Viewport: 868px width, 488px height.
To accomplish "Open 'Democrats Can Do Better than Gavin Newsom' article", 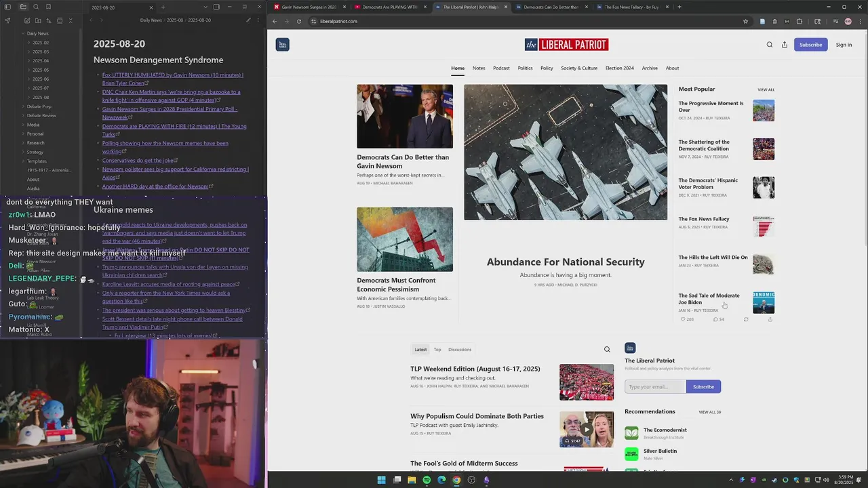I will [403, 161].
